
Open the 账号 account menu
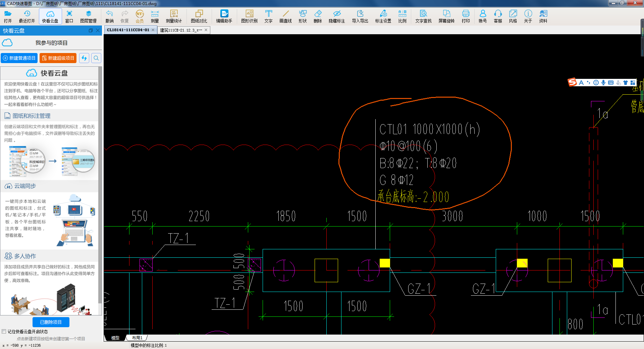tap(483, 16)
